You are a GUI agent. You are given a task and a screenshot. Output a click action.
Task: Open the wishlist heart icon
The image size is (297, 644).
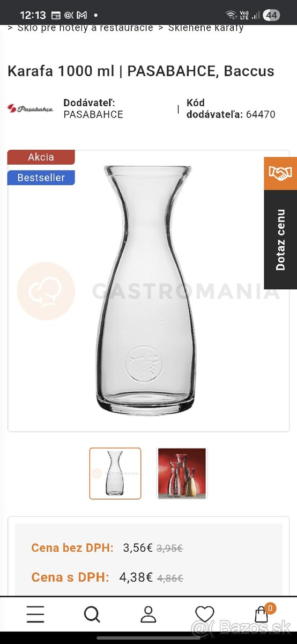tap(204, 614)
